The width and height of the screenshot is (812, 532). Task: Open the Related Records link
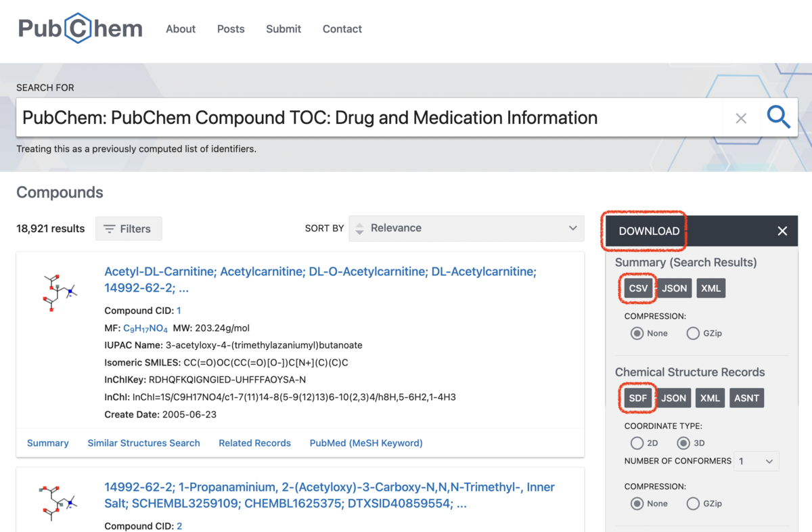click(x=254, y=443)
